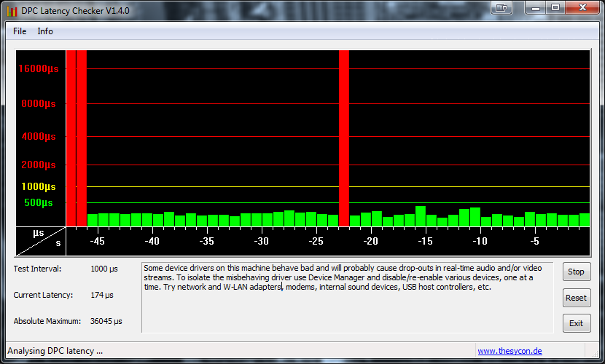Image resolution: width=605 pixels, height=364 pixels.
Task: Click the '36045 µs' absolute maximum value
Action: [106, 321]
